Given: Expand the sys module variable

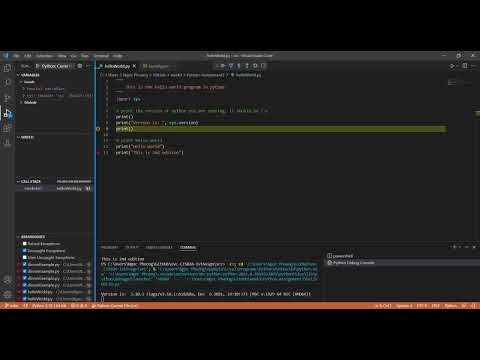Looking at the screenshot, I should click(57, 96).
